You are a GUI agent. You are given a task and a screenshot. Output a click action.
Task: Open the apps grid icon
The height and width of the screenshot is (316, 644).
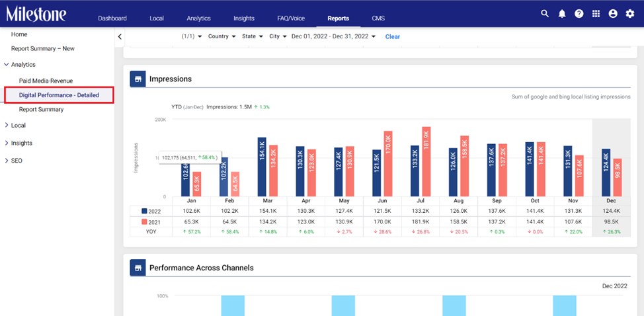pyautogui.click(x=596, y=13)
